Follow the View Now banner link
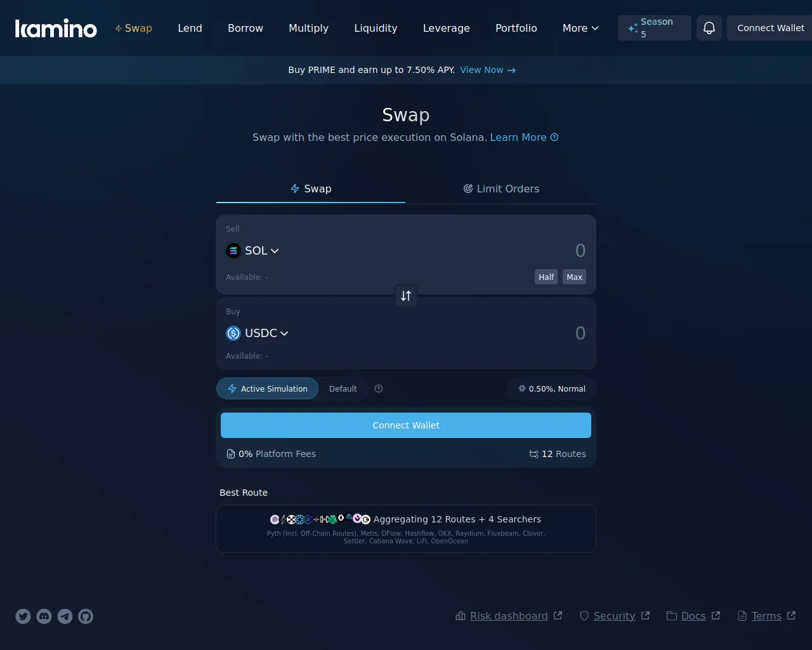 tap(488, 70)
